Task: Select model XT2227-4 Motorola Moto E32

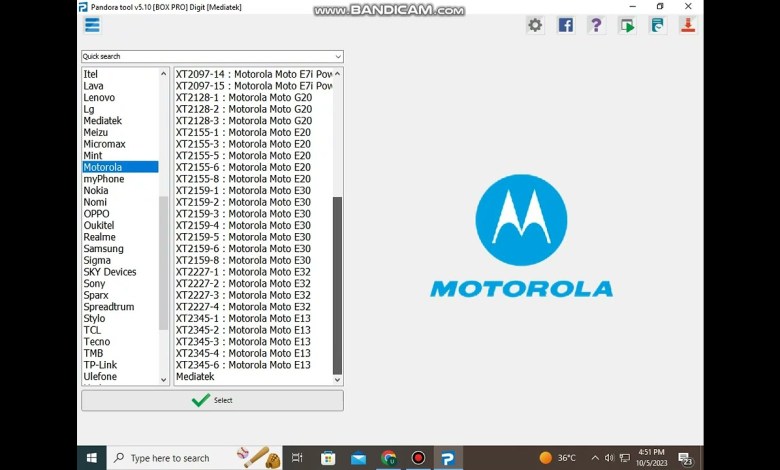Action: pyautogui.click(x=243, y=307)
